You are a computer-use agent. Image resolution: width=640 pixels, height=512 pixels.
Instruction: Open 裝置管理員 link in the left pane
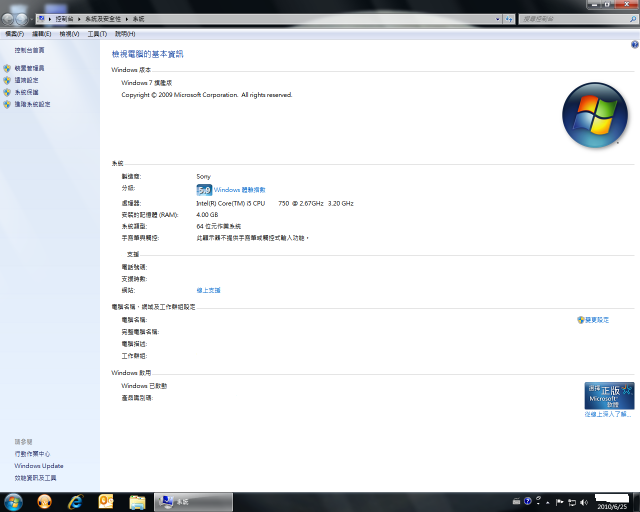click(x=29, y=68)
